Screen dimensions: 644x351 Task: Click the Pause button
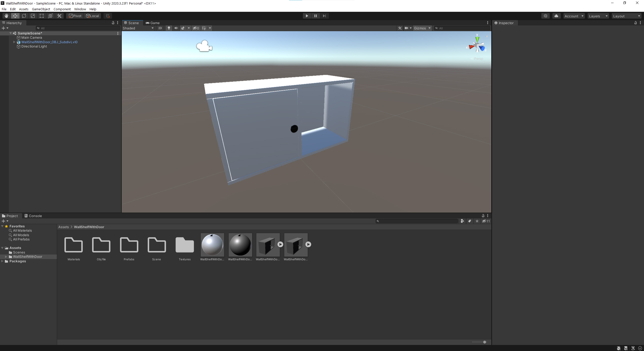click(315, 16)
